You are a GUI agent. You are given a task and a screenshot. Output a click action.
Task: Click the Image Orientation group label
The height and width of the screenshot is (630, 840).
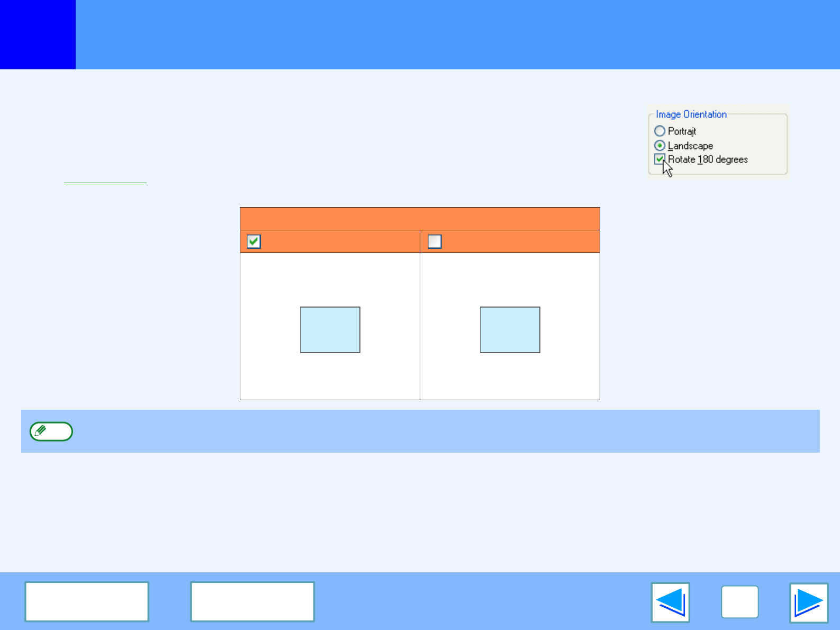[691, 114]
